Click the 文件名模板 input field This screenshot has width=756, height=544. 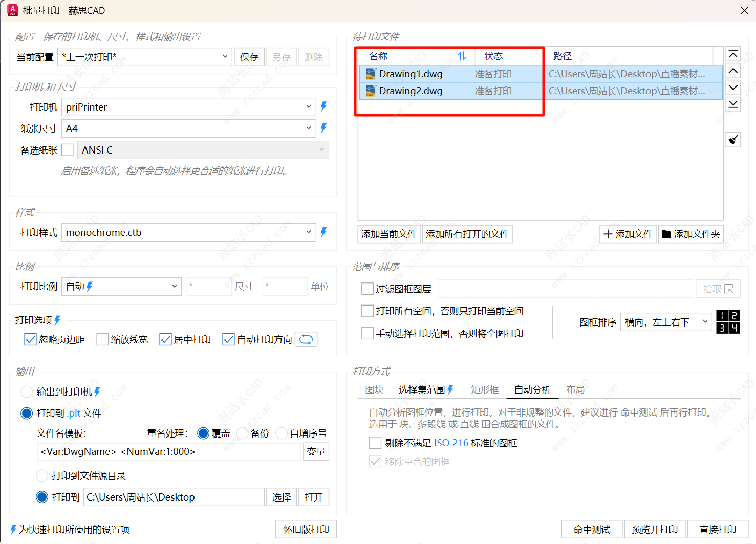pos(169,452)
